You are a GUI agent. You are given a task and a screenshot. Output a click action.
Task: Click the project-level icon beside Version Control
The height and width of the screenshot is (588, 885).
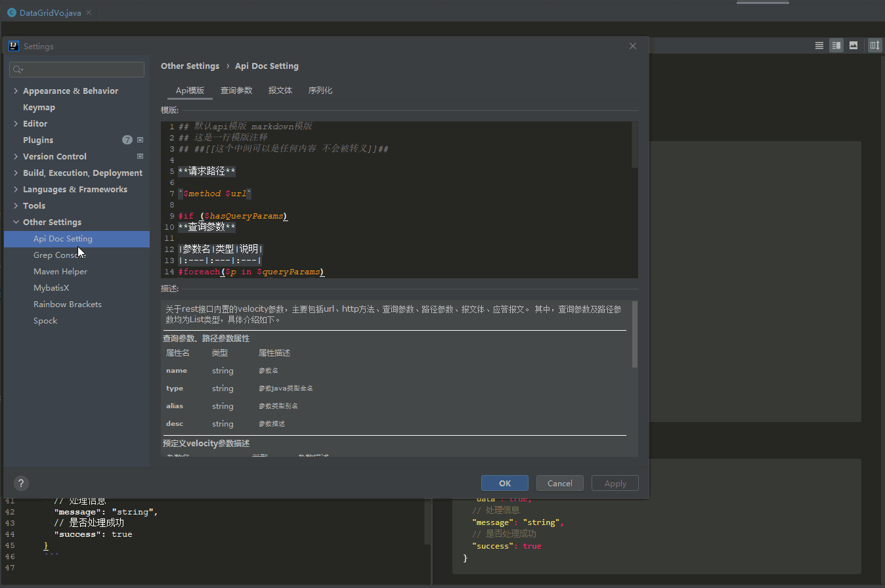coord(140,156)
